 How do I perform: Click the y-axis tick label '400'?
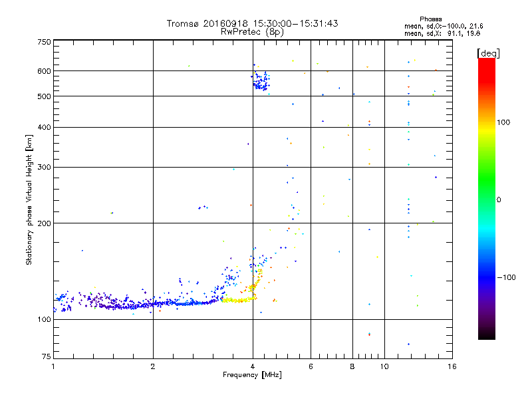click(44, 128)
